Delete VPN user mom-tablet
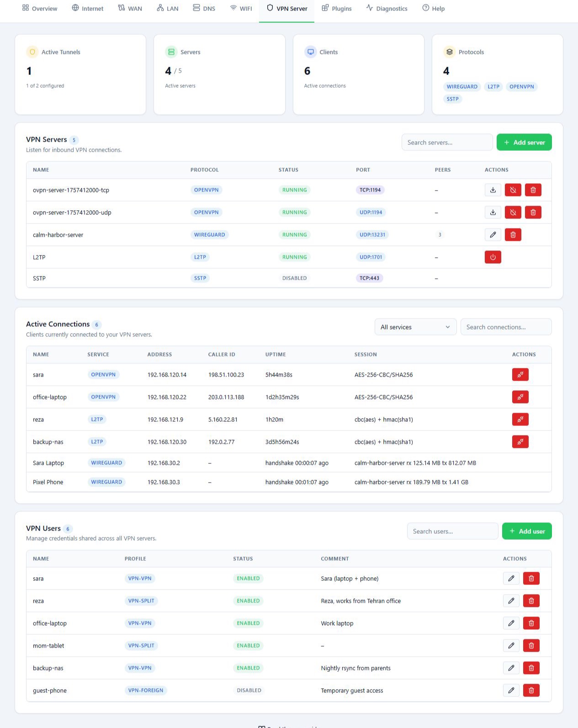 click(x=531, y=646)
